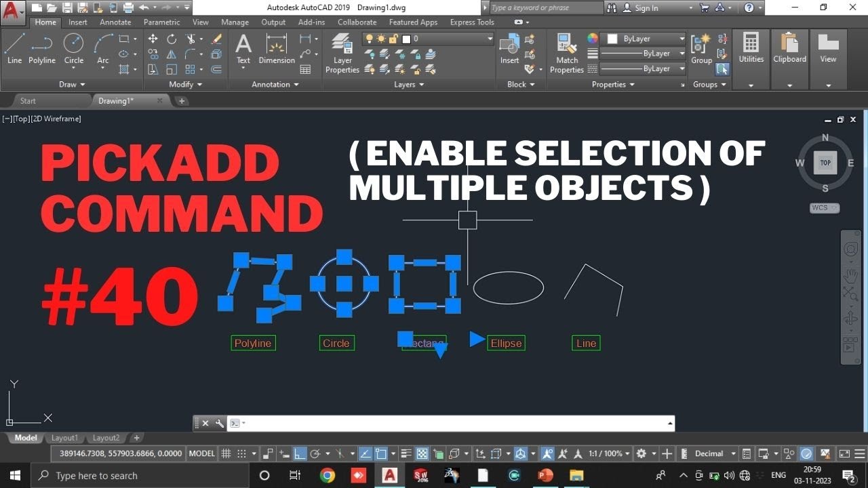Insert a Table from Annotation panel
This screenshot has height=488, width=868.
point(305,69)
